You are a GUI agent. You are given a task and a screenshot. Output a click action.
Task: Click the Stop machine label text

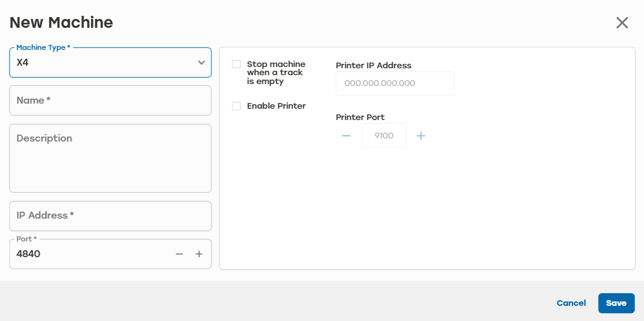pyautogui.click(x=276, y=73)
